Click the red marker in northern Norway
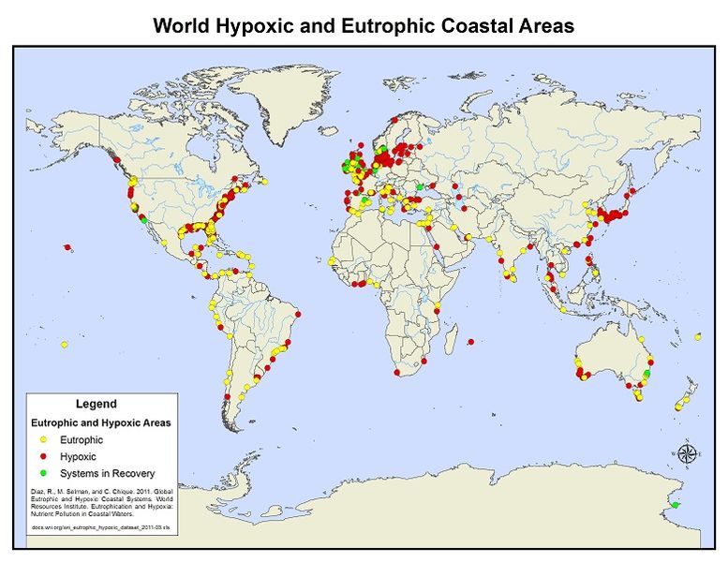Viewport: 728px width, 562px height. coord(394,120)
